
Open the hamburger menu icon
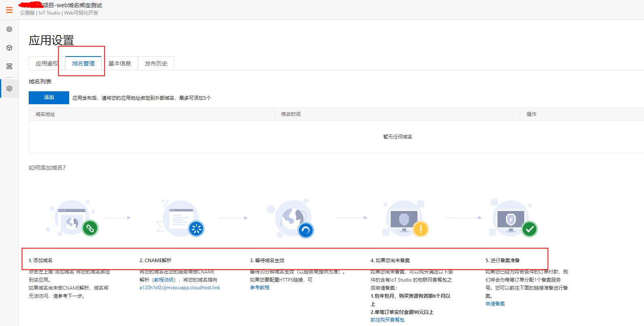(x=9, y=10)
